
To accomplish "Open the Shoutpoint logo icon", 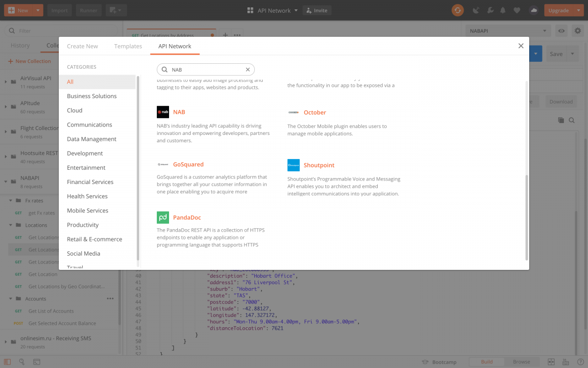I will (294, 165).
